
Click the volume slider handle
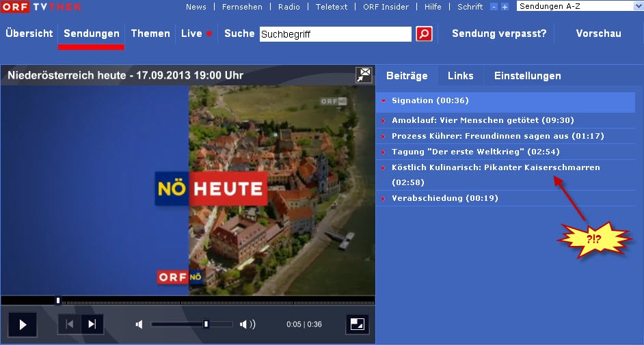pos(206,324)
